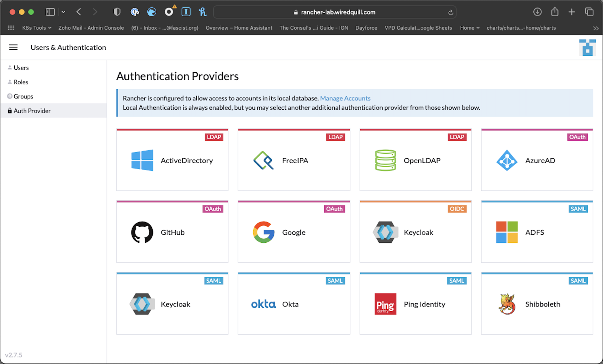This screenshot has width=603, height=364.
Task: Select the OpenLDAP provider name
Action: (x=422, y=161)
